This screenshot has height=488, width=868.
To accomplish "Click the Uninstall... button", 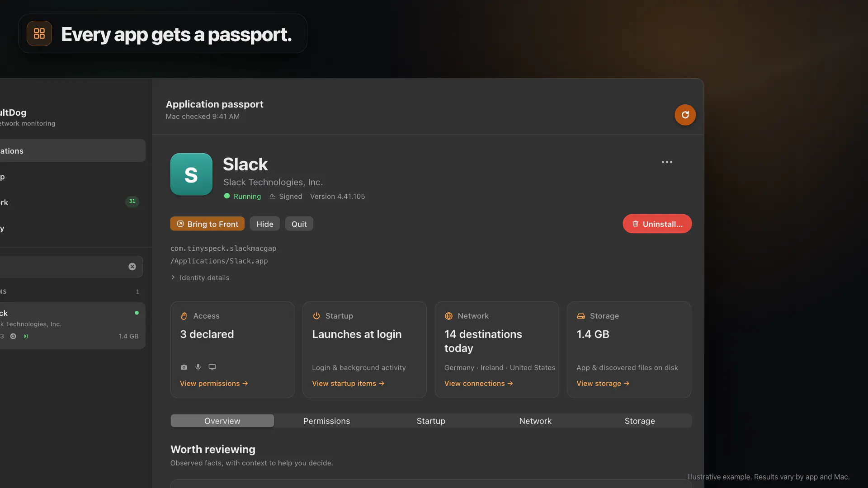I will [657, 224].
